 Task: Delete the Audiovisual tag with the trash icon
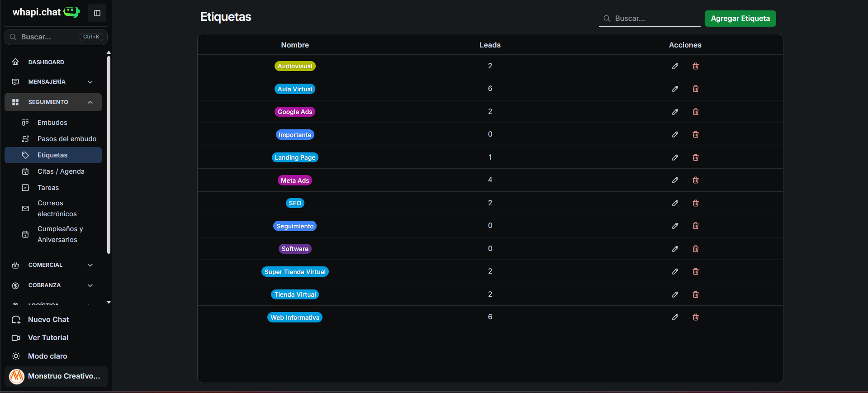click(696, 66)
